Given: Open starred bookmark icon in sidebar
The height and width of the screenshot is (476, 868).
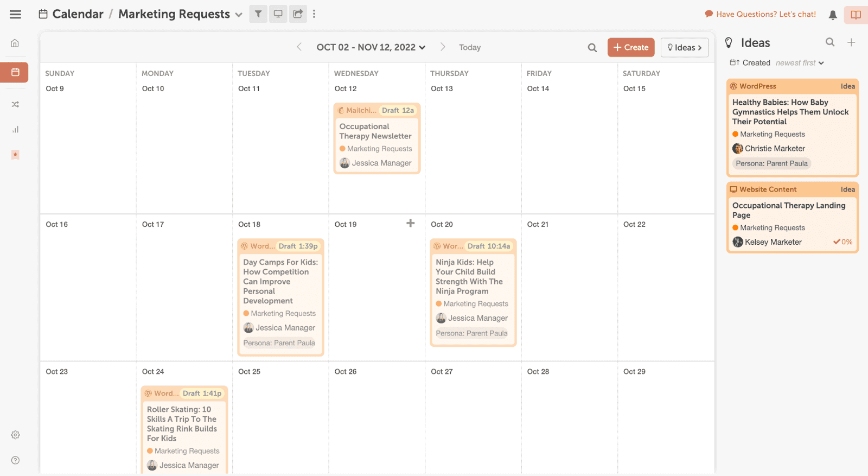Looking at the screenshot, I should pyautogui.click(x=15, y=155).
